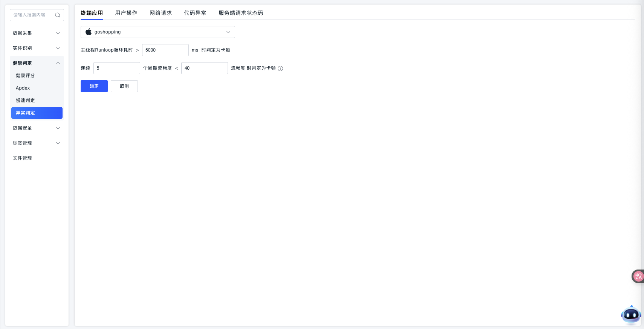Click the Apple icon in app selector
This screenshot has height=329, width=644.
pyautogui.click(x=89, y=32)
